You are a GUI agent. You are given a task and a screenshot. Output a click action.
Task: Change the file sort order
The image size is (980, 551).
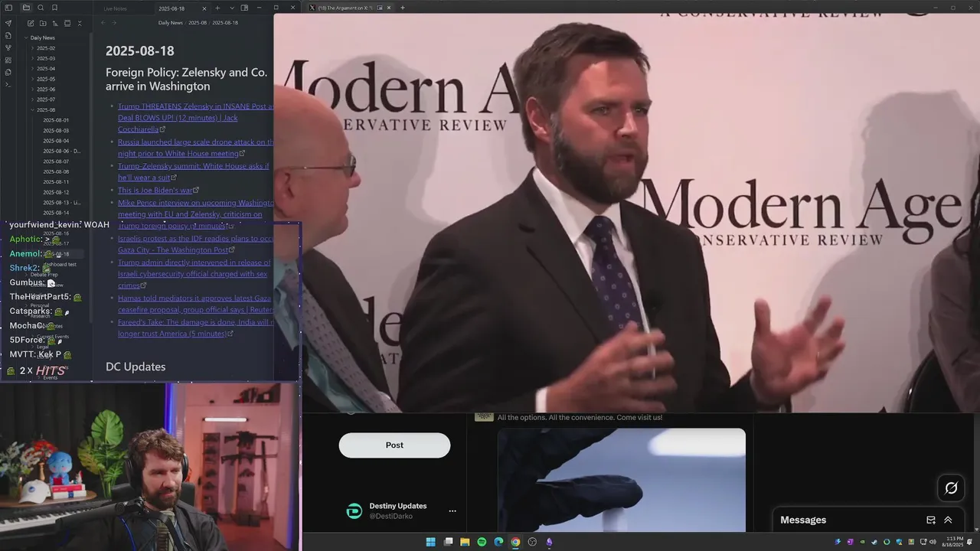pos(55,23)
